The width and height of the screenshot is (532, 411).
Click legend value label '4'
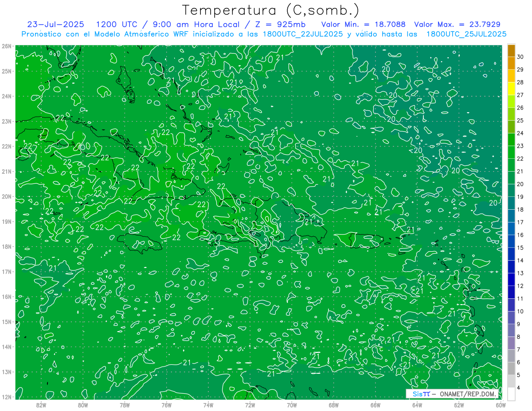(x=519, y=388)
